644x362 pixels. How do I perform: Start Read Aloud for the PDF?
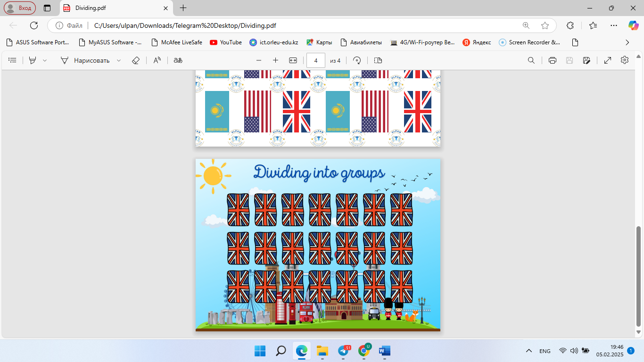(x=157, y=60)
